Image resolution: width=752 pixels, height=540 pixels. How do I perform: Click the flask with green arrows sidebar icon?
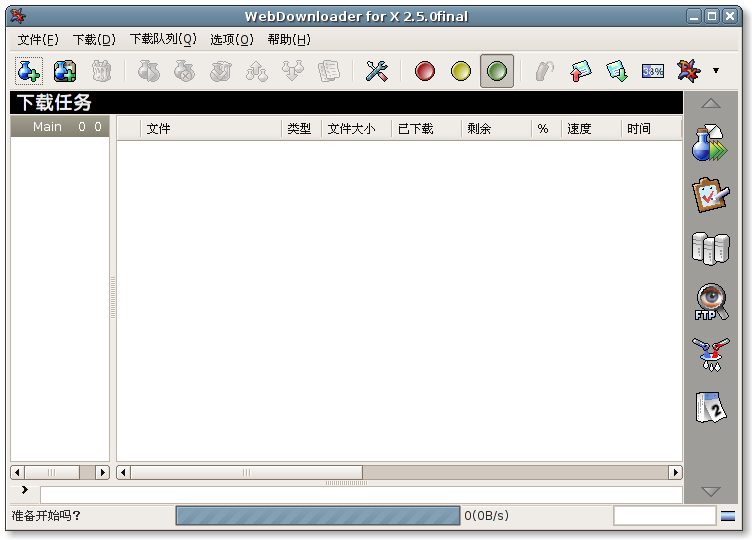(710, 143)
